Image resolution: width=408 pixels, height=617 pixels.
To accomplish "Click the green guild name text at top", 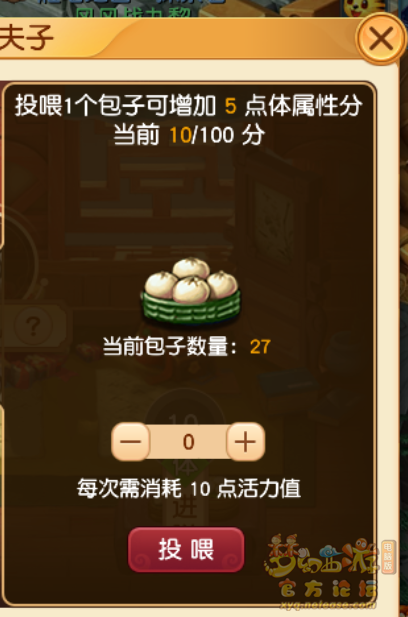I will pyautogui.click(x=134, y=13).
